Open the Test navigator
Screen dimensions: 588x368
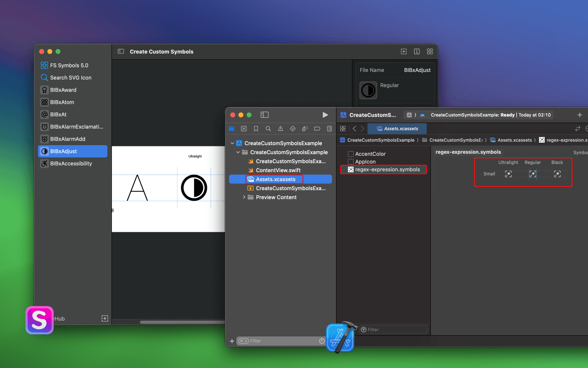(x=293, y=128)
